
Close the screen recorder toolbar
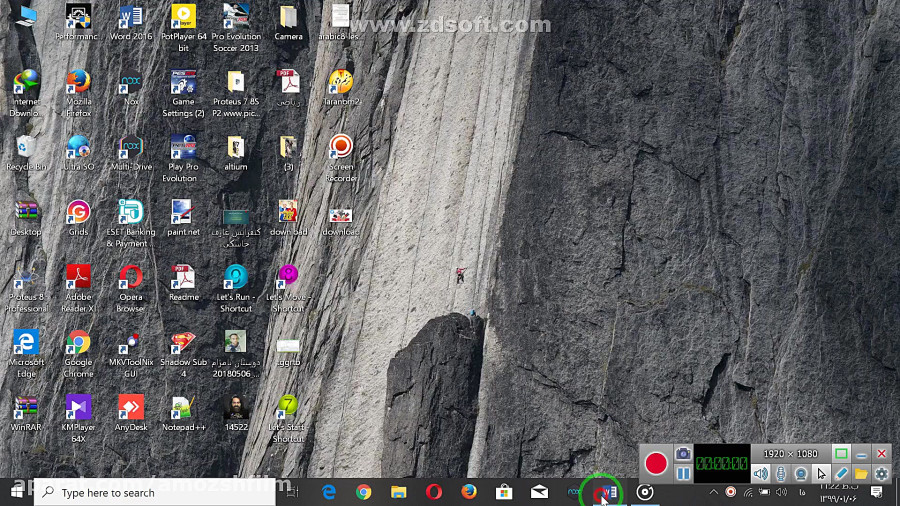[x=882, y=454]
